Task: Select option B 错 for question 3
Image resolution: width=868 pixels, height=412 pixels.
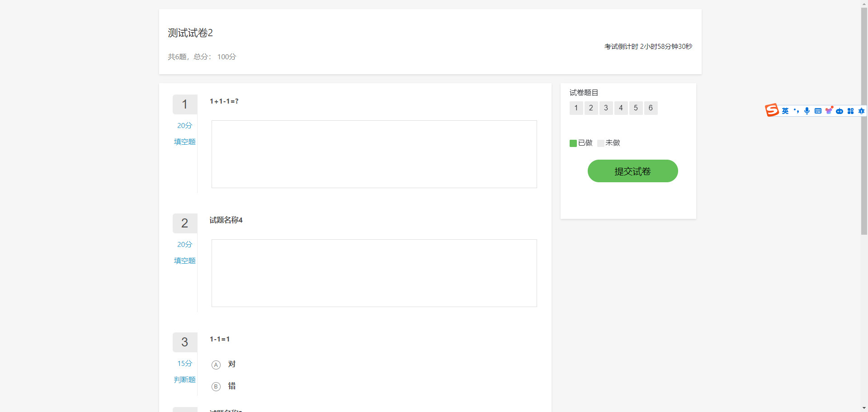Action: tap(216, 386)
